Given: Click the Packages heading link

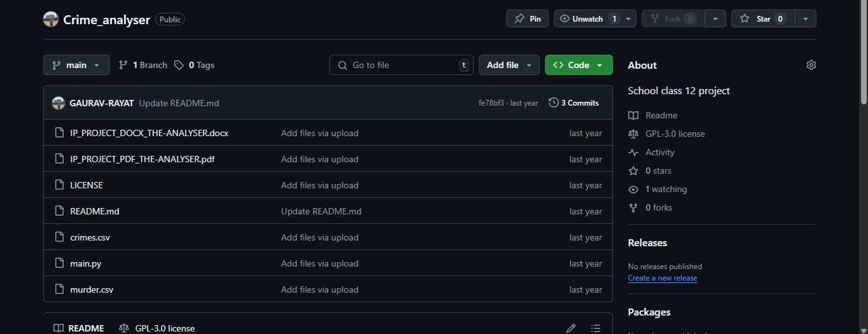Looking at the screenshot, I should [649, 312].
